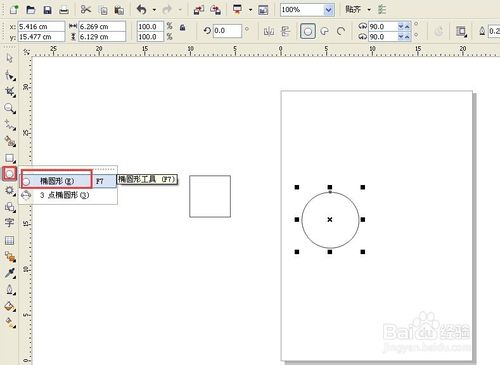Edit the x position field 5.416 cm

41,26
